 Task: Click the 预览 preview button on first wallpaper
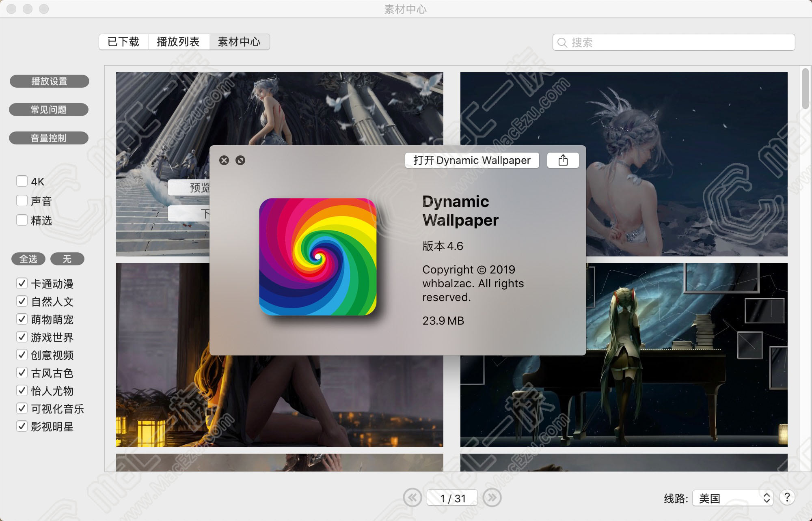coord(189,187)
